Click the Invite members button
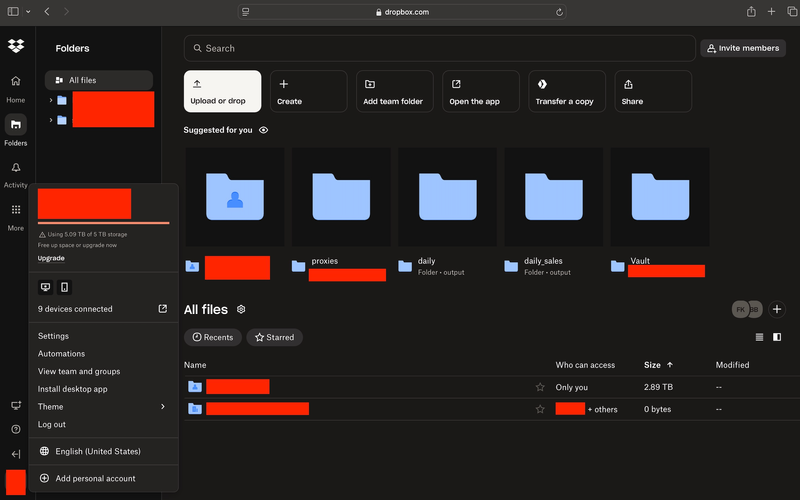Image resolution: width=800 pixels, height=500 pixels. tap(742, 48)
